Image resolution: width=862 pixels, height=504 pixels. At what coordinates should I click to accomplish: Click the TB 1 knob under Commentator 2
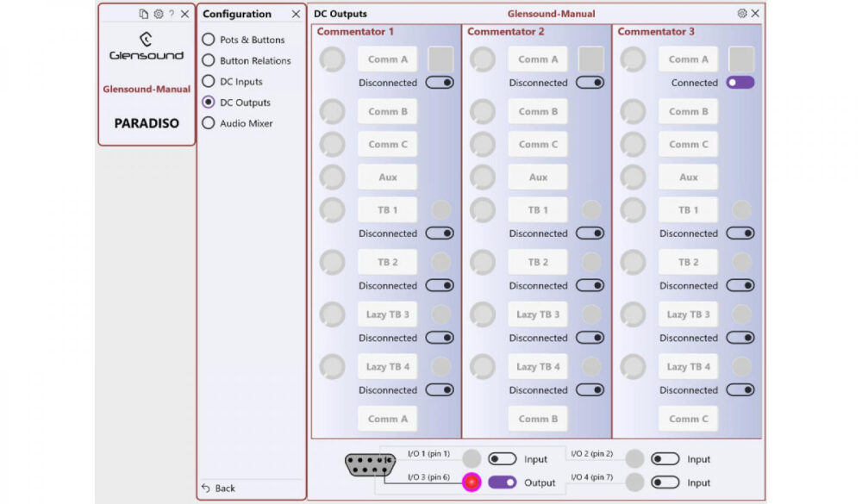coord(483,208)
